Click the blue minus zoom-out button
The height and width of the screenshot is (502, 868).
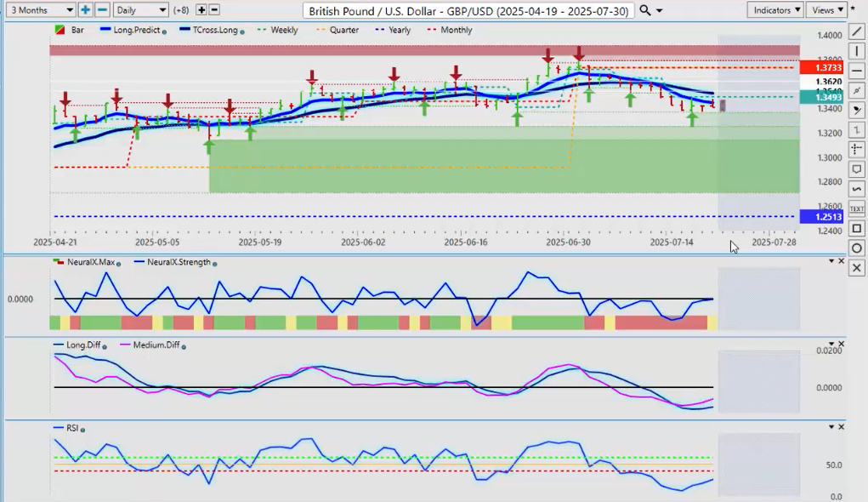pos(102,9)
